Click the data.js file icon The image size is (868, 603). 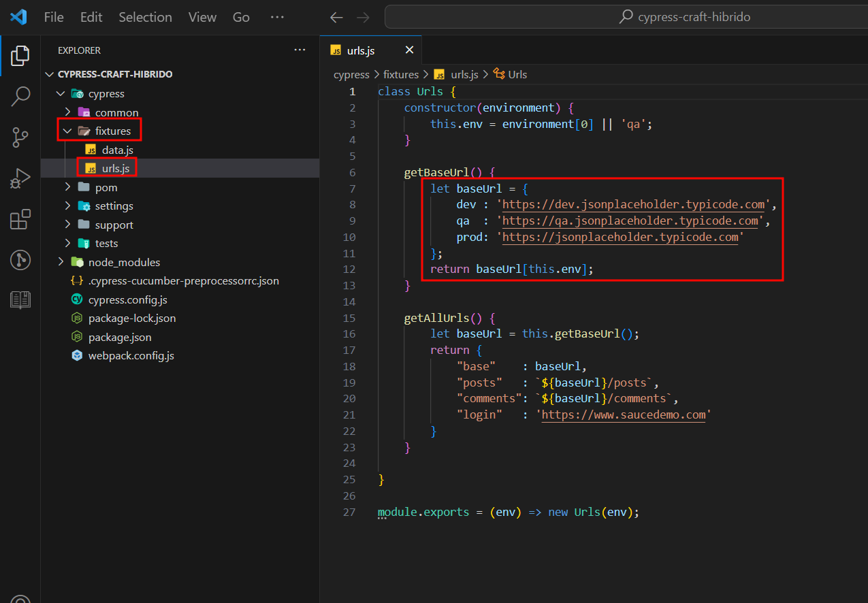90,150
